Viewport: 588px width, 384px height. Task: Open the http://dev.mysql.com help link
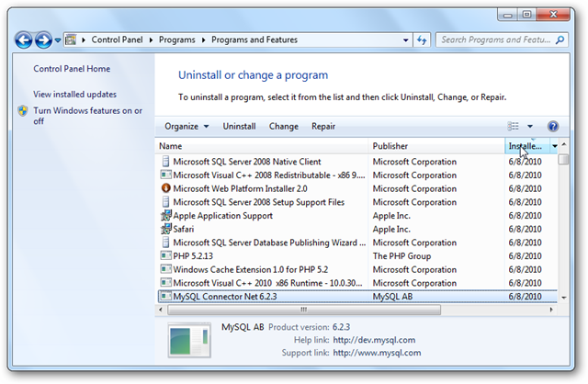pos(374,340)
